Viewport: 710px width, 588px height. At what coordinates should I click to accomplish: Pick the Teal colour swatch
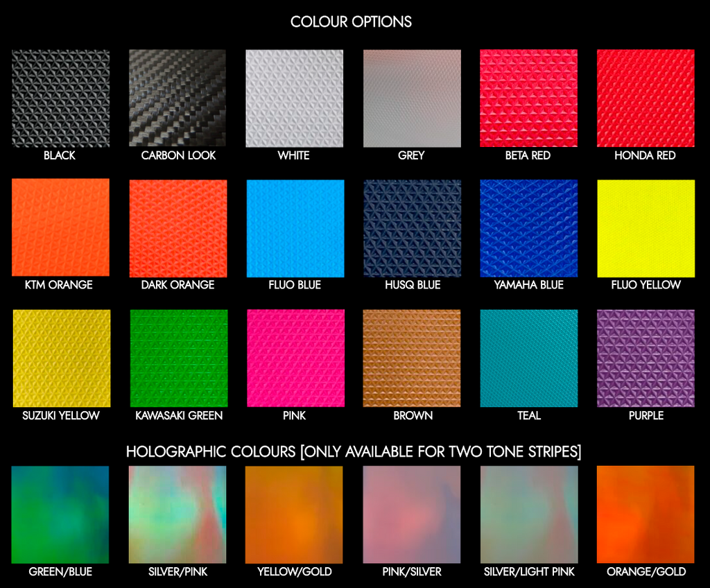(x=529, y=358)
